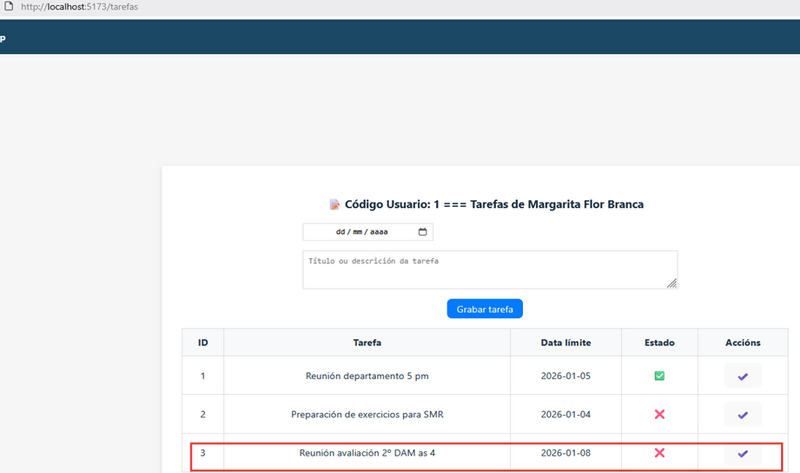Click the page icon in address bar

point(9,6)
